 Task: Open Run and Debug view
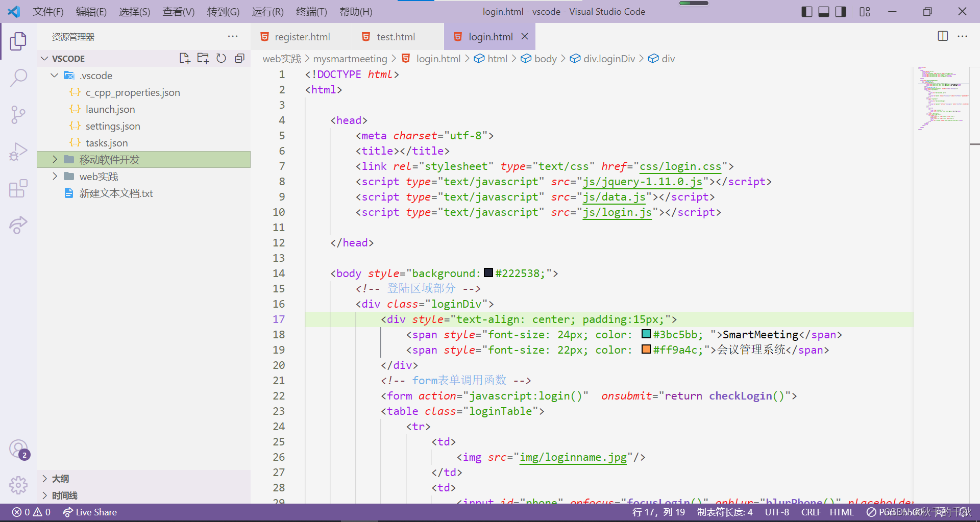tap(18, 152)
